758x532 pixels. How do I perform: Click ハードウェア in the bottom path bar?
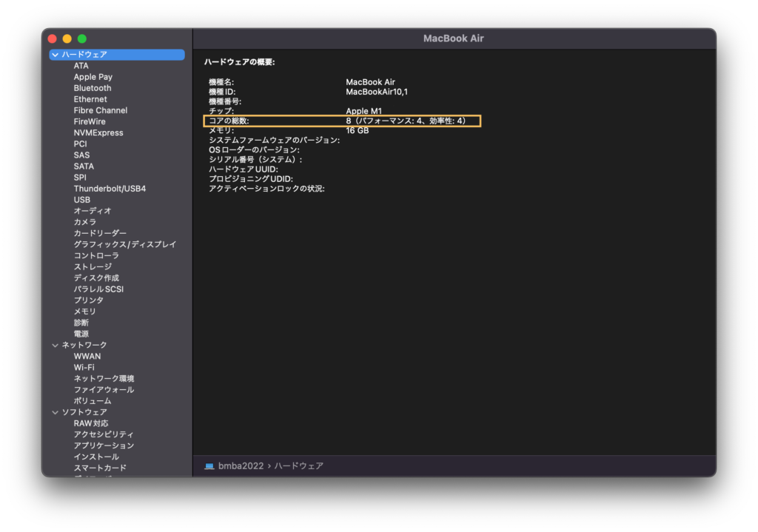pyautogui.click(x=299, y=466)
